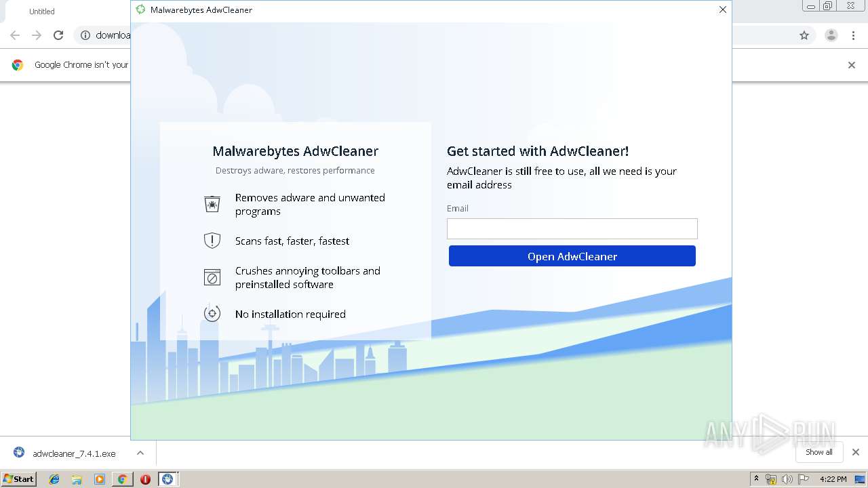
Task: Click Show all downloads
Action: [x=818, y=452]
